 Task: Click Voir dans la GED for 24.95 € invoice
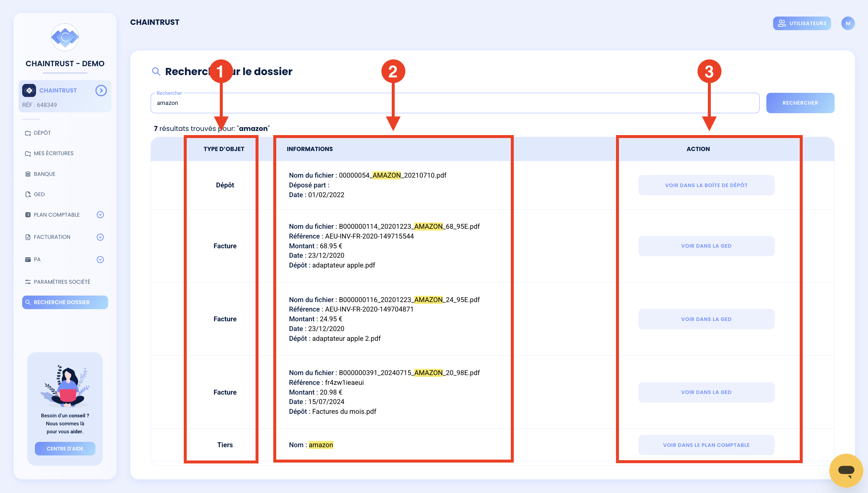706,319
